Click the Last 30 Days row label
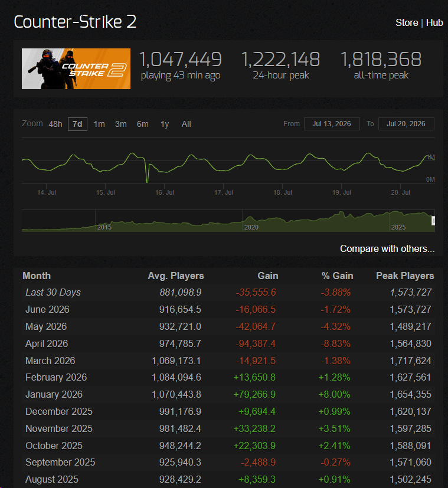The width and height of the screenshot is (448, 488). click(x=53, y=293)
